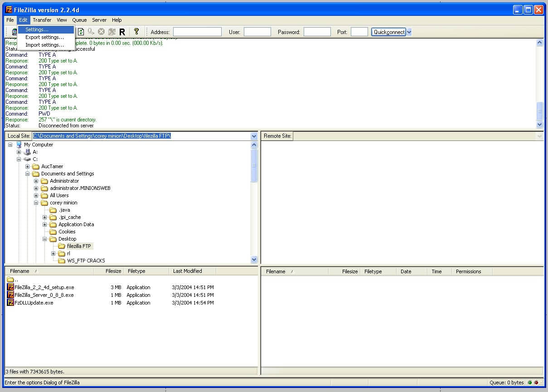Click the yellow question mark help icon
This screenshot has width=548, height=392.
point(136,32)
